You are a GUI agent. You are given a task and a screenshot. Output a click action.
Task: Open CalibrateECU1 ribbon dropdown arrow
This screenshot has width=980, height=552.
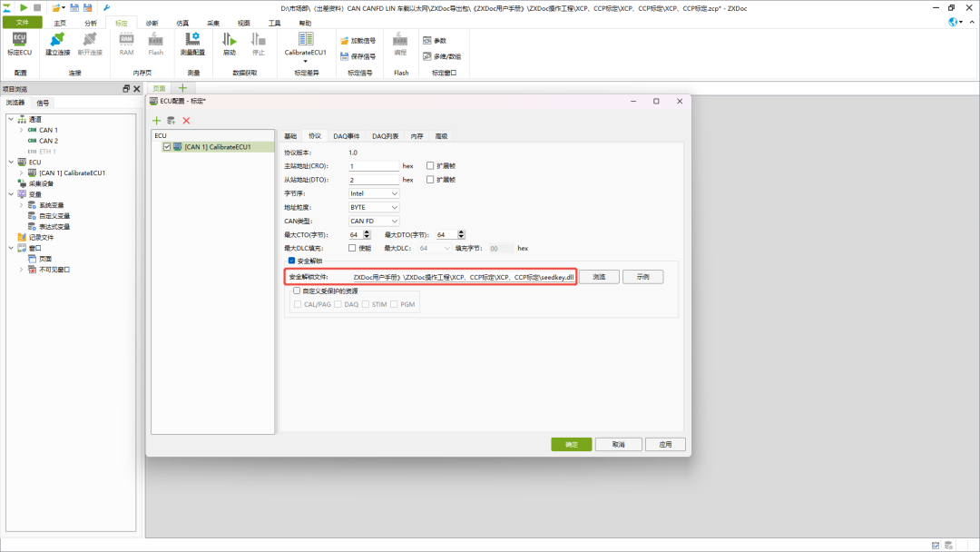tap(306, 61)
